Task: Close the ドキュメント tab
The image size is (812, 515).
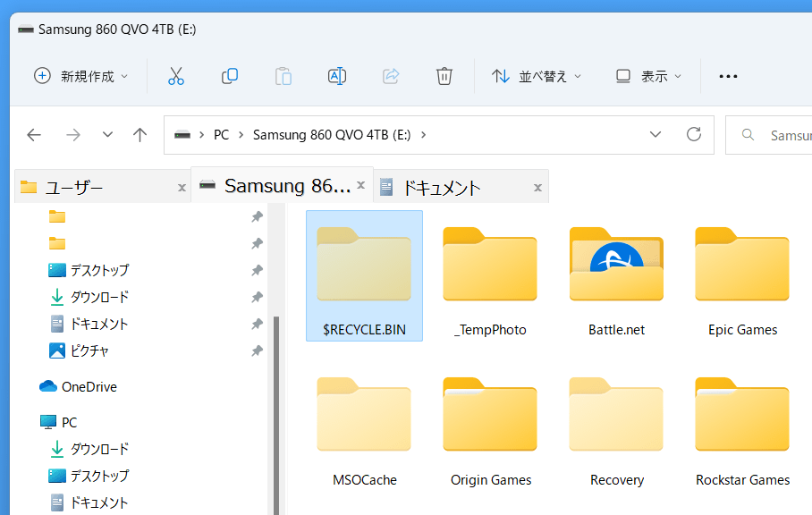Action: 538,188
